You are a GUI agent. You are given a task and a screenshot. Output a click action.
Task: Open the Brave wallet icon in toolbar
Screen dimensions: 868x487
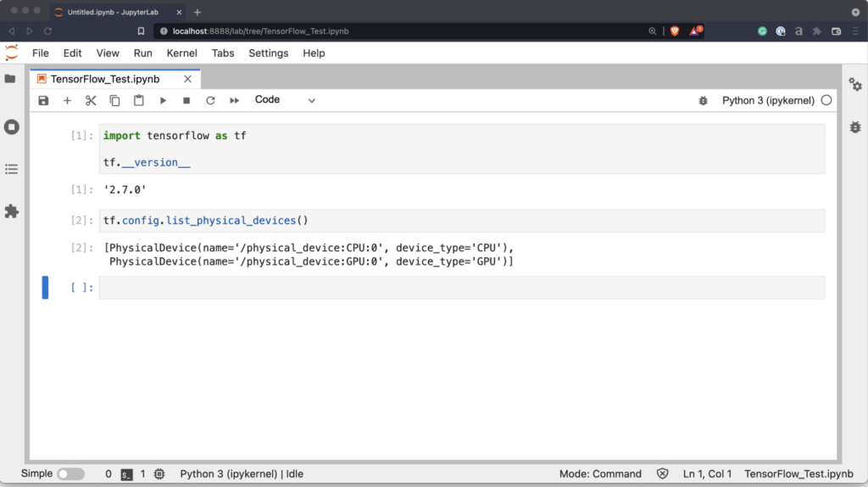coord(837,31)
